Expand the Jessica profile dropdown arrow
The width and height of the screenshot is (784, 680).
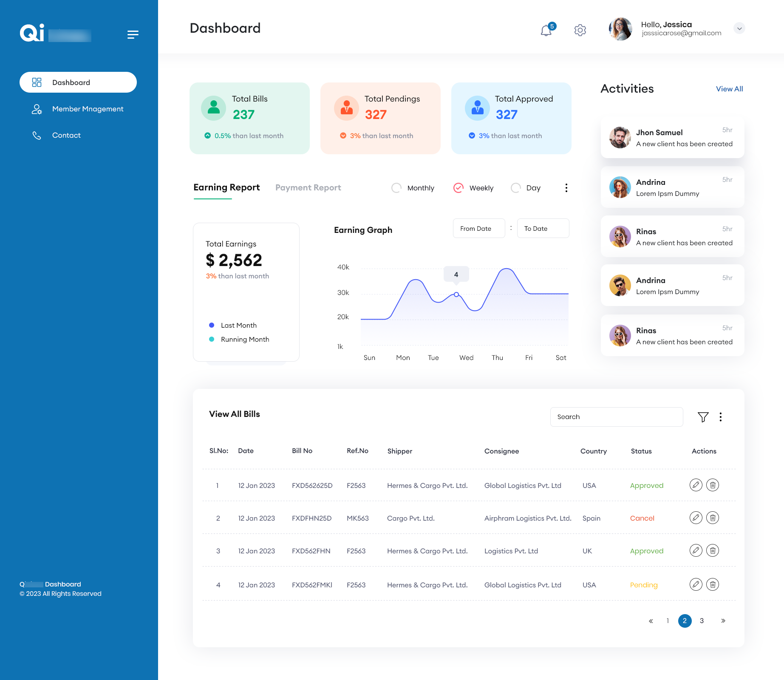(739, 28)
